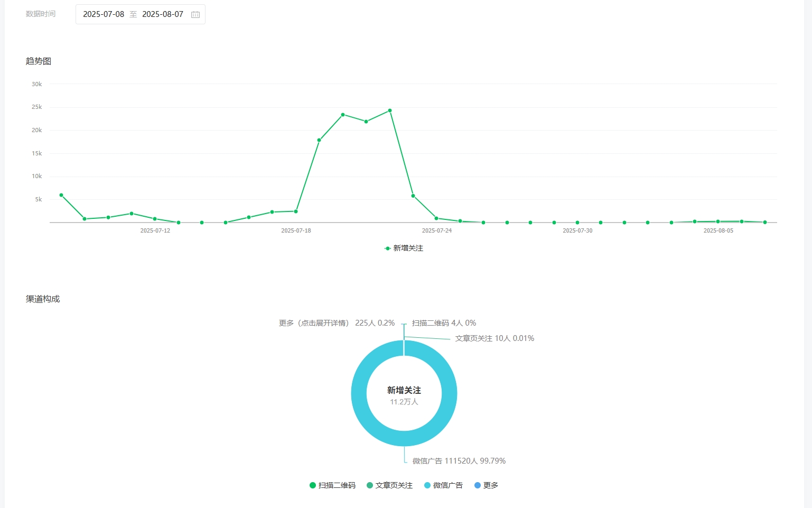Click x-axis label 2025-07-24
This screenshot has height=508, width=812.
(x=437, y=230)
